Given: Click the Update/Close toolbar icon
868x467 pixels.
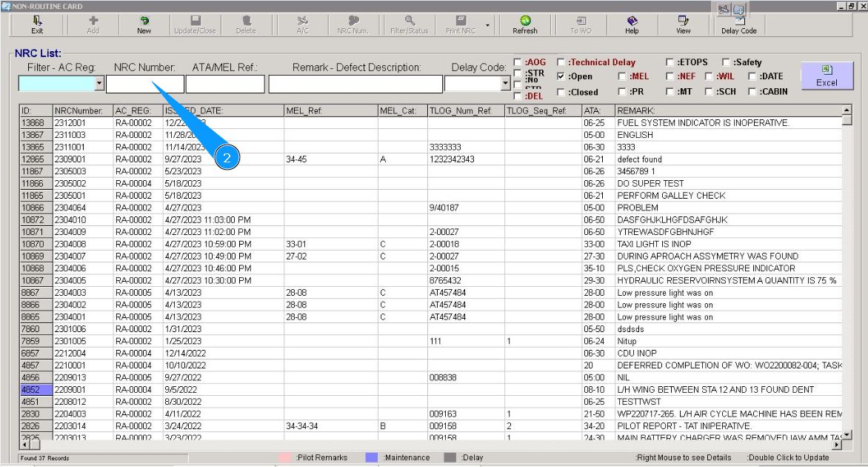Looking at the screenshot, I should 195,25.
